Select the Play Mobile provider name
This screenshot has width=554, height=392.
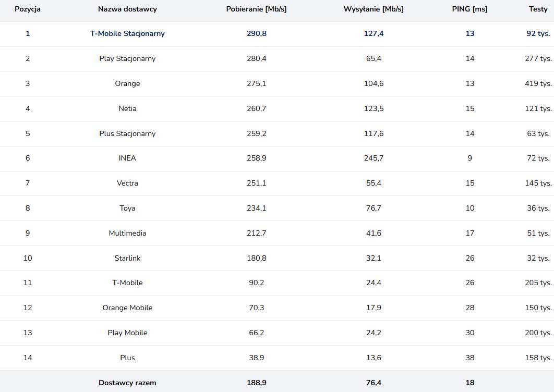tap(127, 333)
